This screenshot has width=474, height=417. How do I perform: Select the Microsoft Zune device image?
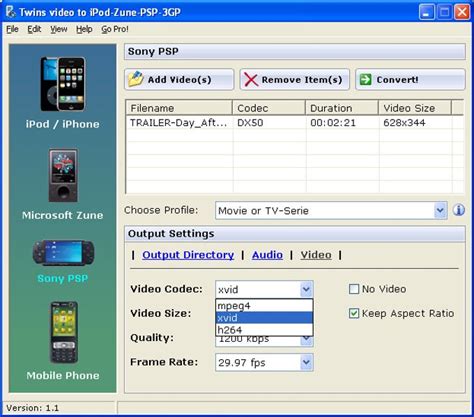pos(63,175)
